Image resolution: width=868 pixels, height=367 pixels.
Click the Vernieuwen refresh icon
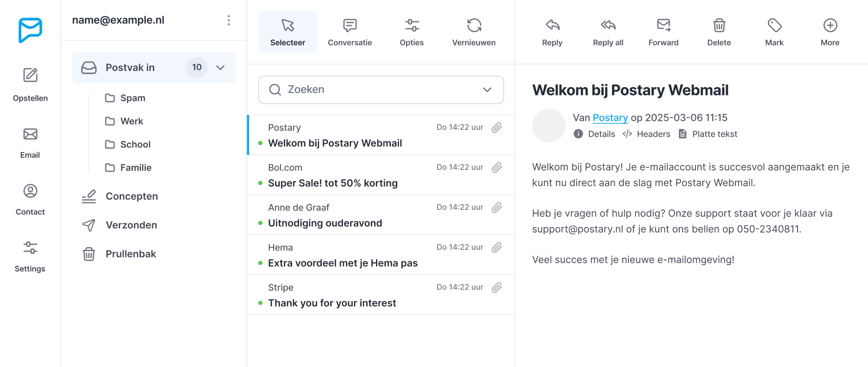(x=474, y=25)
